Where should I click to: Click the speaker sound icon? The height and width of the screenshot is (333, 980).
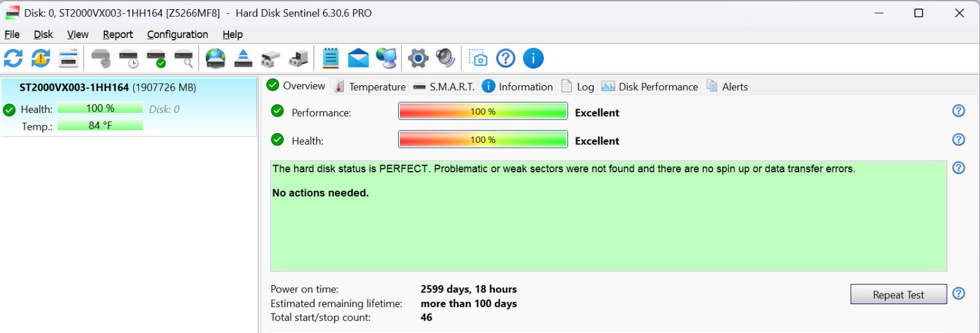[445, 58]
